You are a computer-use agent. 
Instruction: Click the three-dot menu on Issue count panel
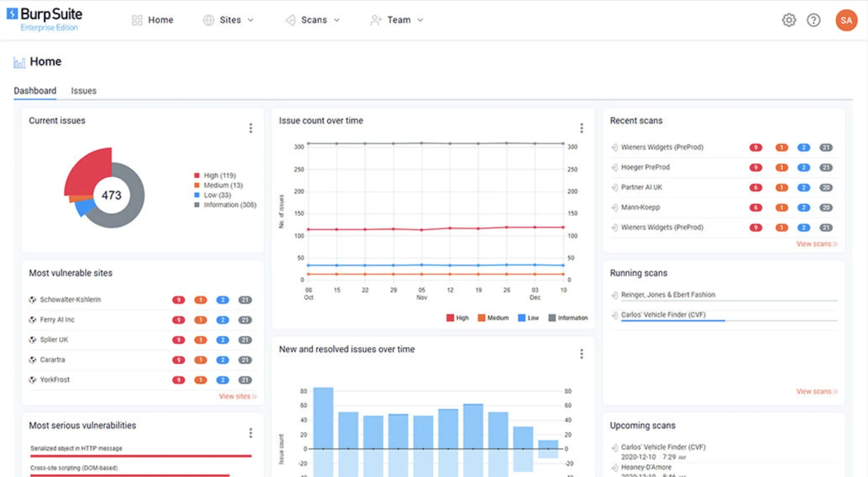[x=581, y=128]
